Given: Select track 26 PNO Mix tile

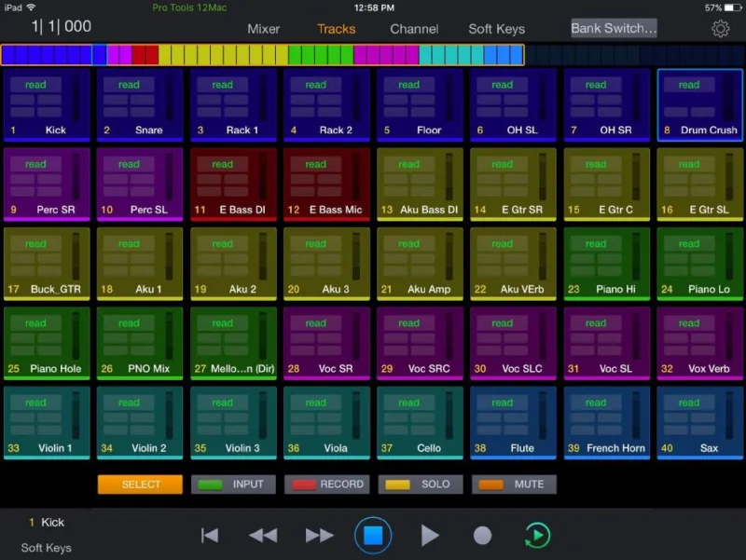Looking at the screenshot, I should (x=140, y=343).
